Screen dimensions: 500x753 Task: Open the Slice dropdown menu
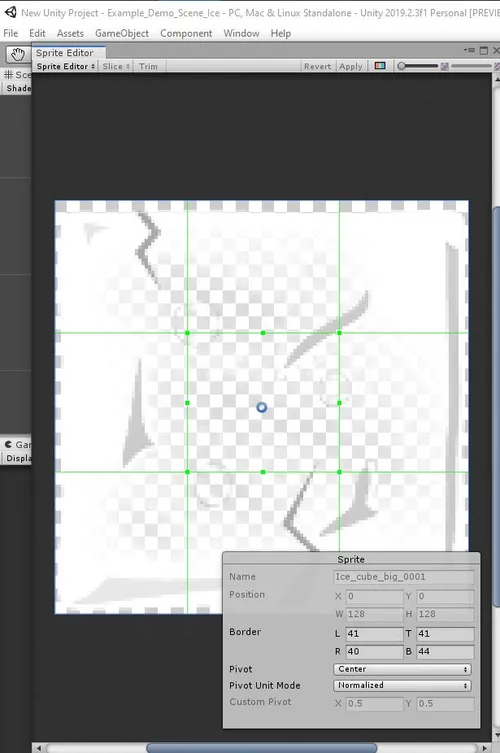click(116, 66)
